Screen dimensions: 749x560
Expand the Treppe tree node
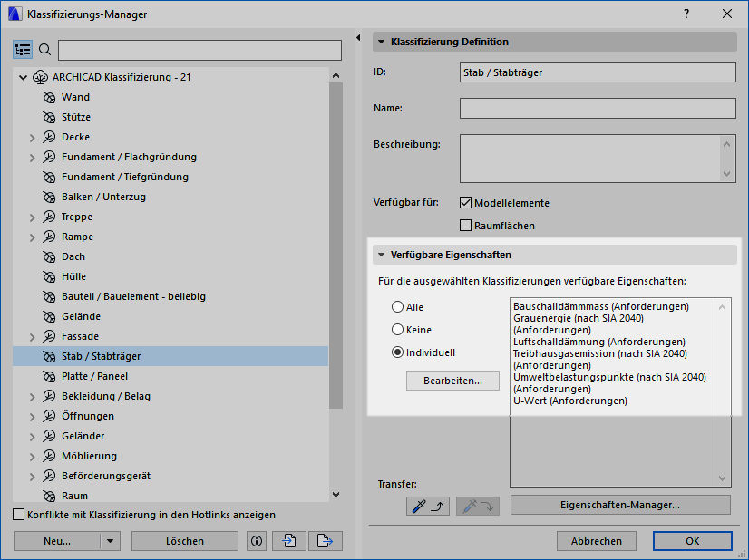(32, 217)
